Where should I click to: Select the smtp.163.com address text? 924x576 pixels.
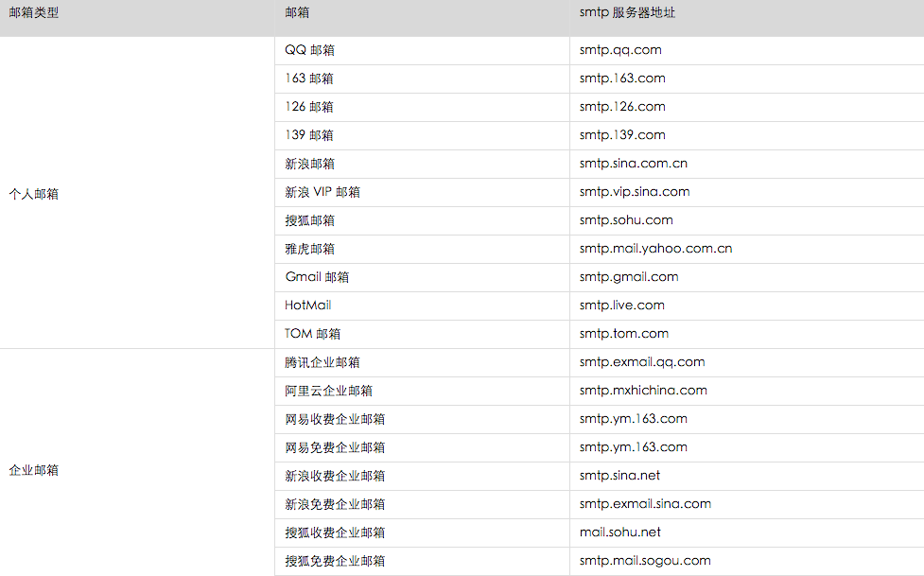pos(622,79)
